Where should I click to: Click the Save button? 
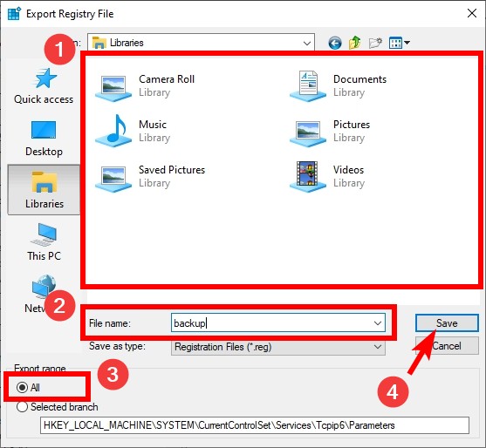click(447, 323)
